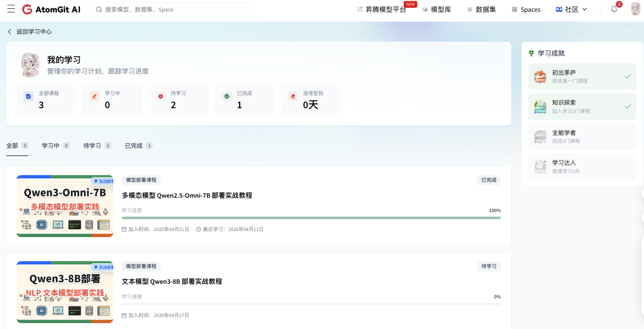The width and height of the screenshot is (644, 329).
Task: Click the 100% progress bar of Qwen2.5-Omni course
Action: 311,217
